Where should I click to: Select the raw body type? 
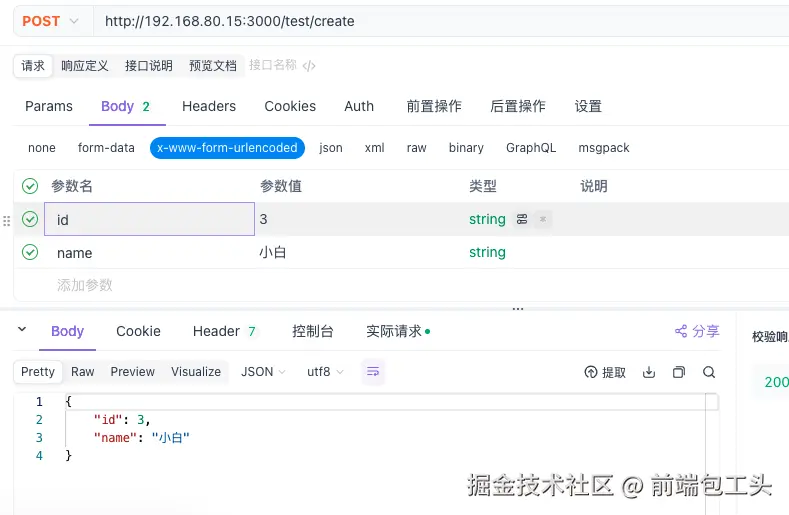point(417,148)
